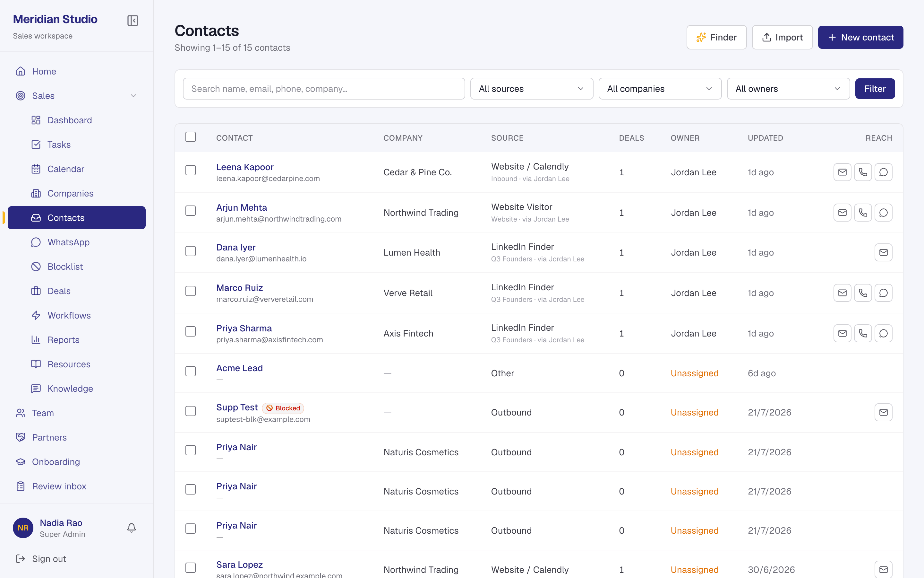Click phone icon for Leena Kapoor

(863, 172)
